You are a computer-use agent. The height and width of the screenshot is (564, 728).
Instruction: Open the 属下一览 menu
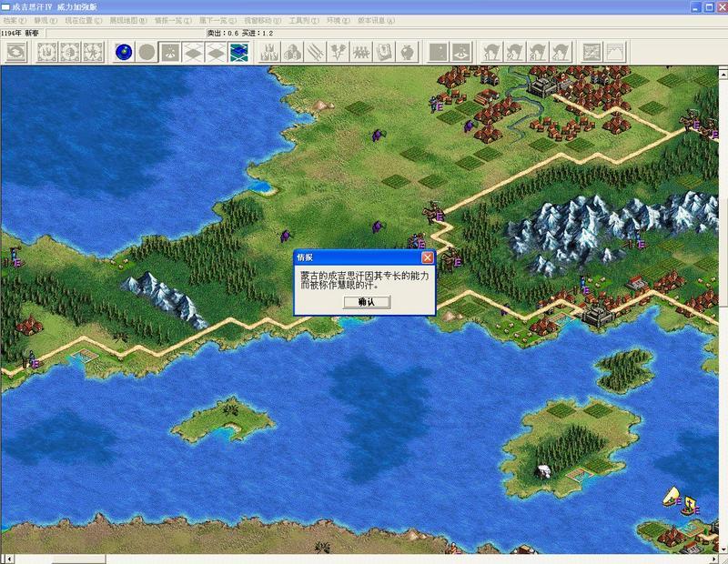point(217,21)
